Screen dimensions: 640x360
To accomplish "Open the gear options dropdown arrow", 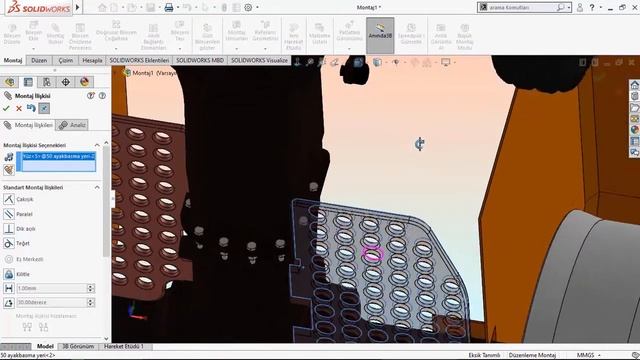I will [257, 7].
